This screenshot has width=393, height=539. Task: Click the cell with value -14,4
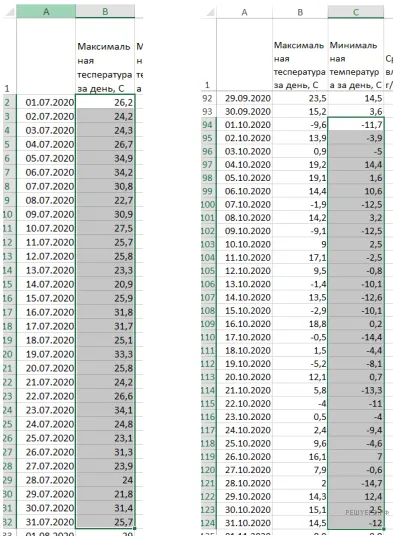click(x=356, y=337)
